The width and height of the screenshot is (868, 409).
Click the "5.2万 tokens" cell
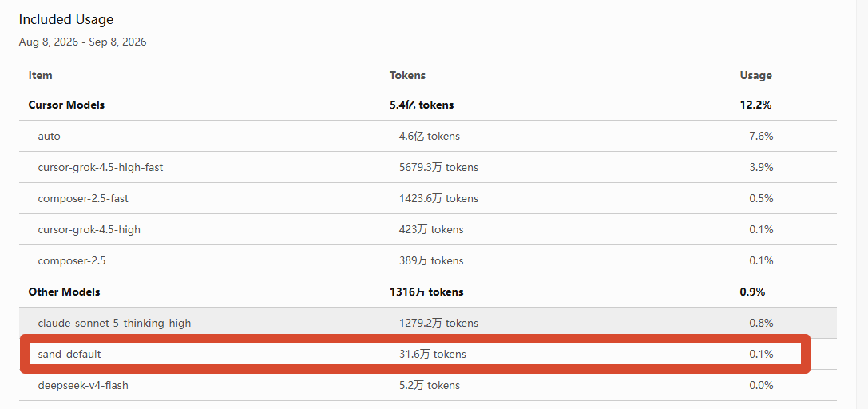coord(429,385)
